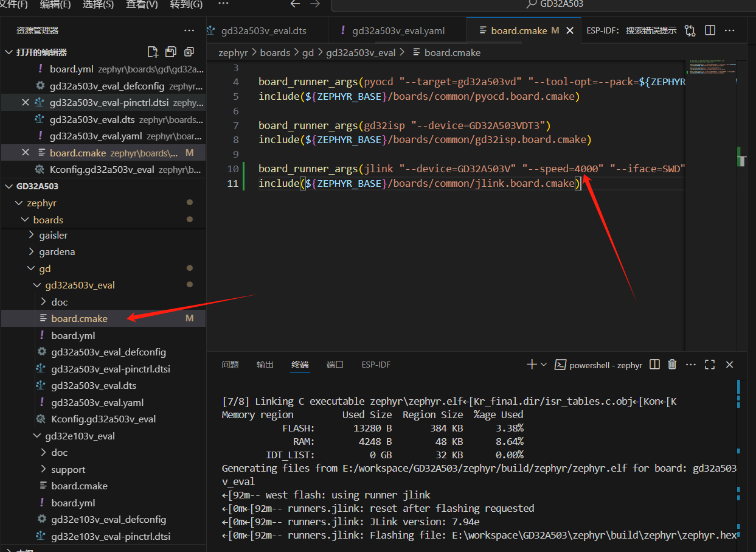Image resolution: width=756 pixels, height=552 pixels.
Task: Split the terminal panel
Action: pos(654,365)
